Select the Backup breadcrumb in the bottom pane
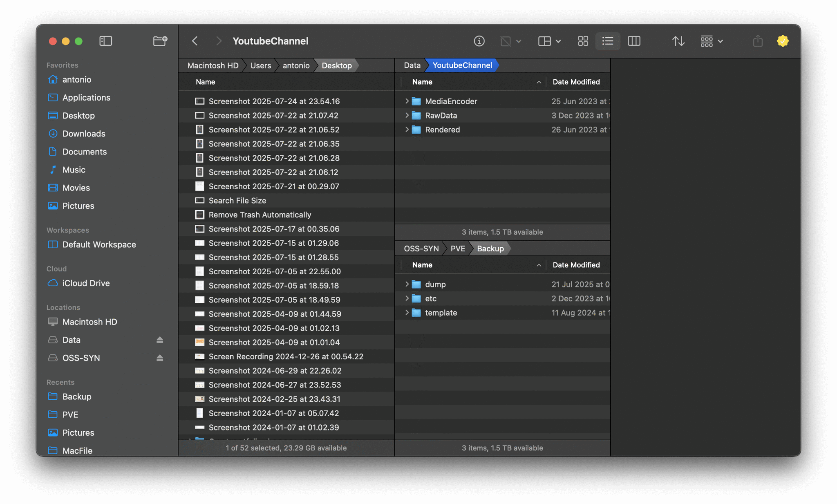This screenshot has width=837, height=504. pyautogui.click(x=490, y=248)
